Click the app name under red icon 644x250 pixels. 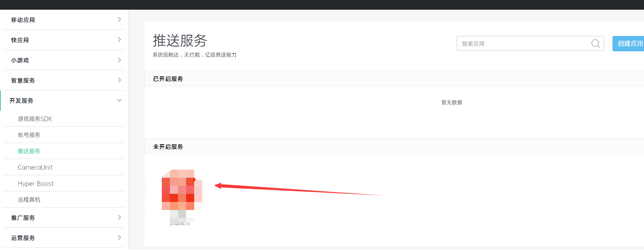tap(180, 223)
